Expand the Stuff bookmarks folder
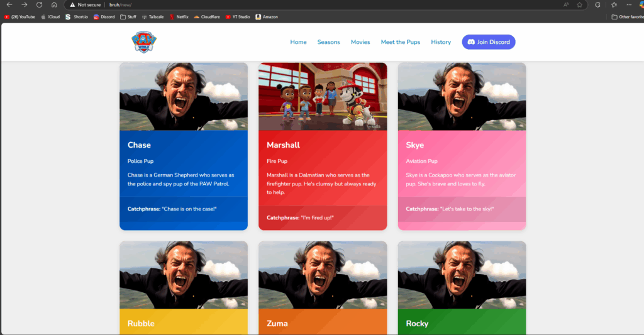This screenshot has width=644, height=335. (x=128, y=17)
